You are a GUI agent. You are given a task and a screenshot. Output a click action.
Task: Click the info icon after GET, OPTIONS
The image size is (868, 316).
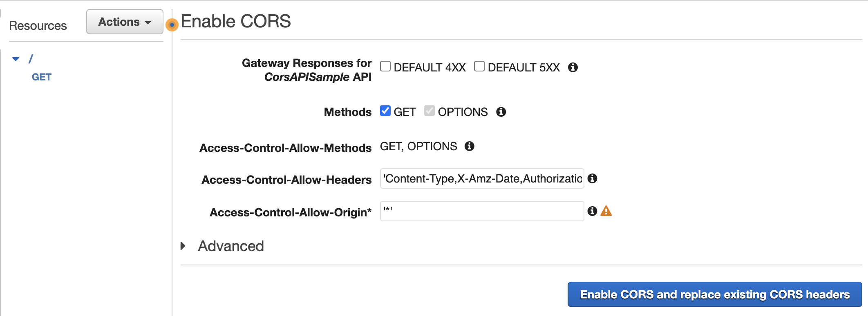(x=469, y=146)
